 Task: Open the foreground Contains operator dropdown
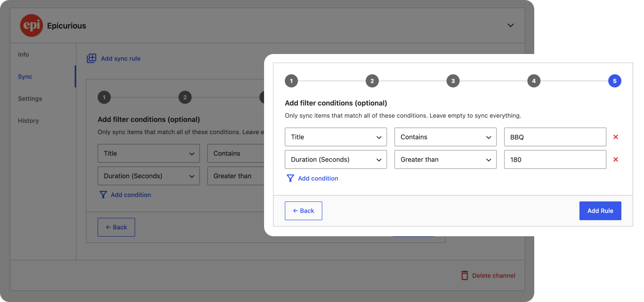tap(446, 137)
